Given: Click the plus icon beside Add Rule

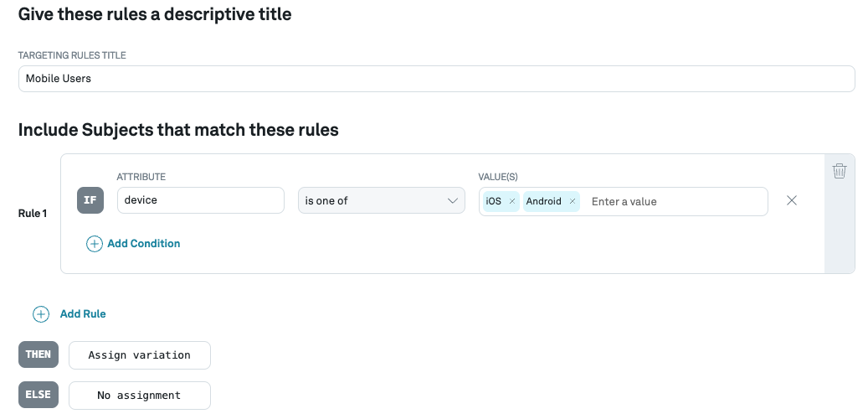Looking at the screenshot, I should [x=41, y=314].
